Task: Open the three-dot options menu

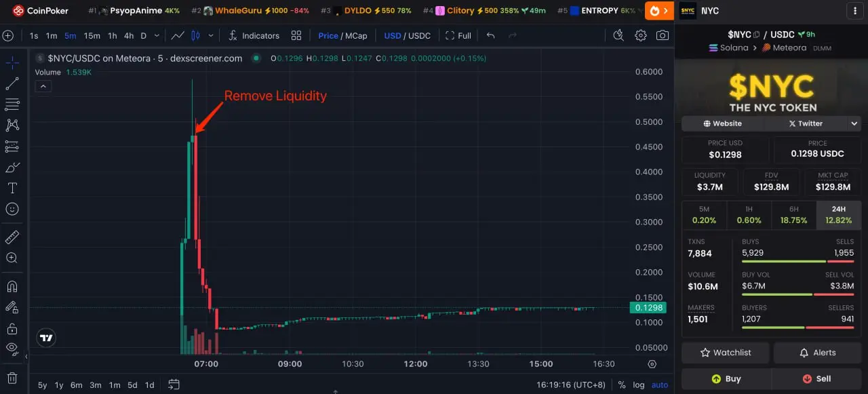Action: coord(854,11)
